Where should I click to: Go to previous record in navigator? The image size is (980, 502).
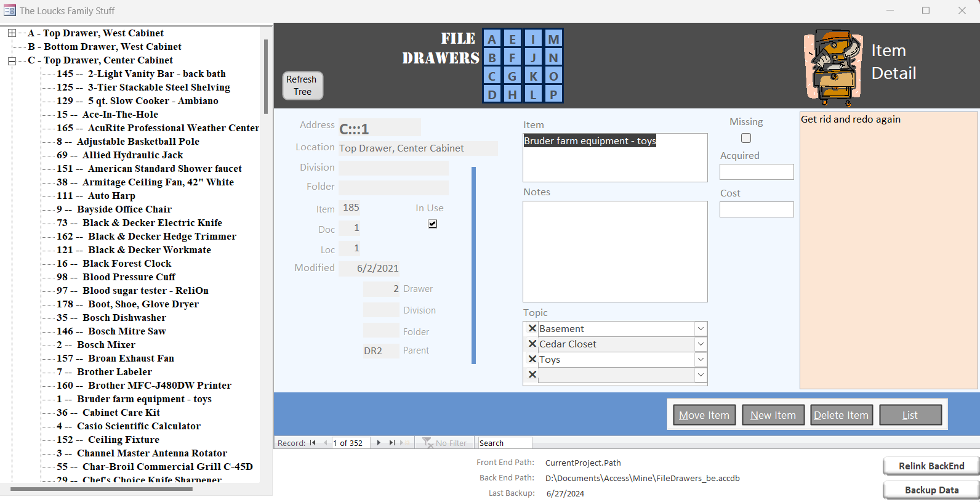326,443
